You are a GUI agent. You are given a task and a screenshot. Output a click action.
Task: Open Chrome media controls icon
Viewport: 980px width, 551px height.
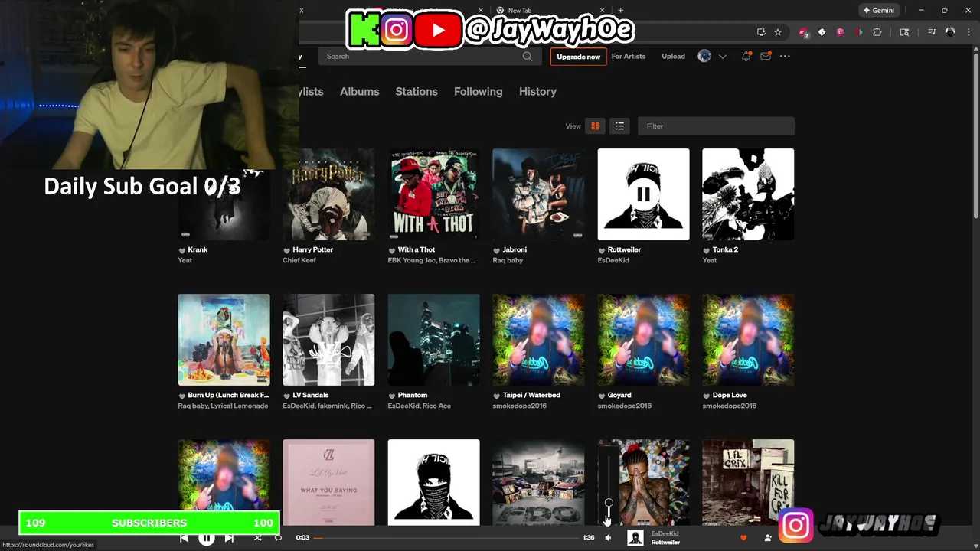[932, 32]
